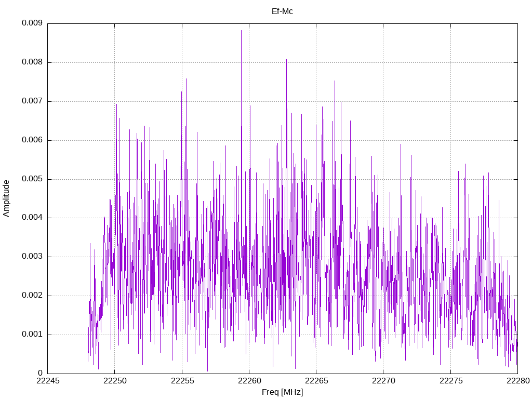
Task: Click the y-axis tick label 0.006
Action: [x=32, y=140]
